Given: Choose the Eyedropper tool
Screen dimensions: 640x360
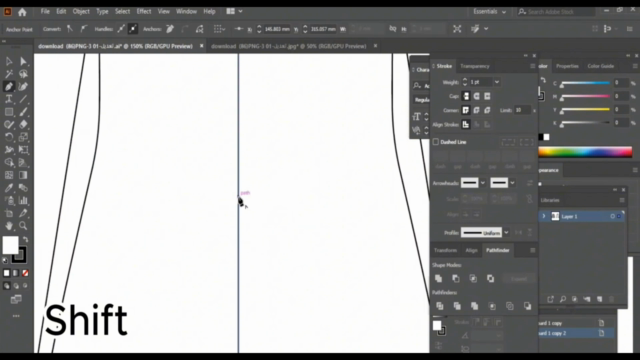Looking at the screenshot, I should coord(9,188).
